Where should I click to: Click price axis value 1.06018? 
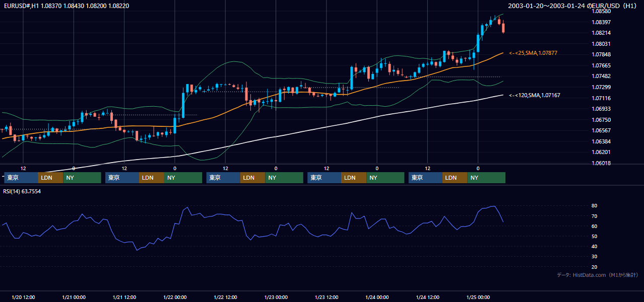[601, 163]
